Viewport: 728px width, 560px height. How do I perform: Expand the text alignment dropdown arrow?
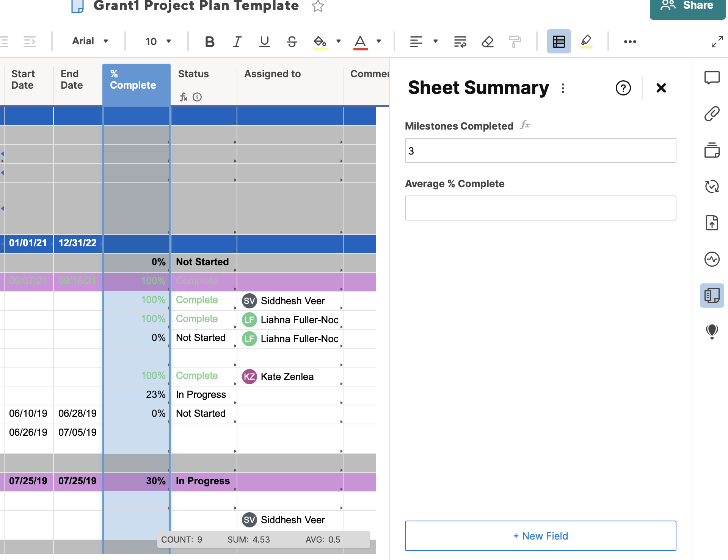point(436,41)
